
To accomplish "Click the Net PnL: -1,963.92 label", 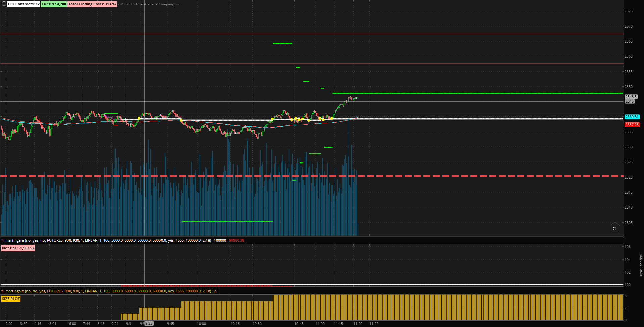I will click(x=18, y=248).
